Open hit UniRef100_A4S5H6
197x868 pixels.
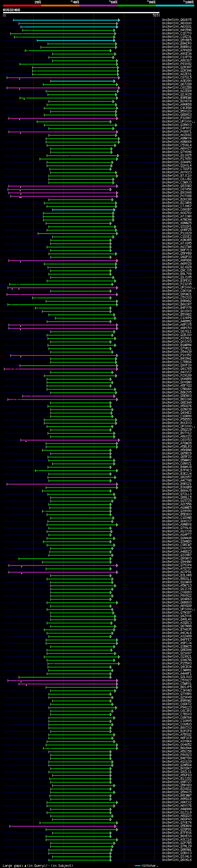177,30
